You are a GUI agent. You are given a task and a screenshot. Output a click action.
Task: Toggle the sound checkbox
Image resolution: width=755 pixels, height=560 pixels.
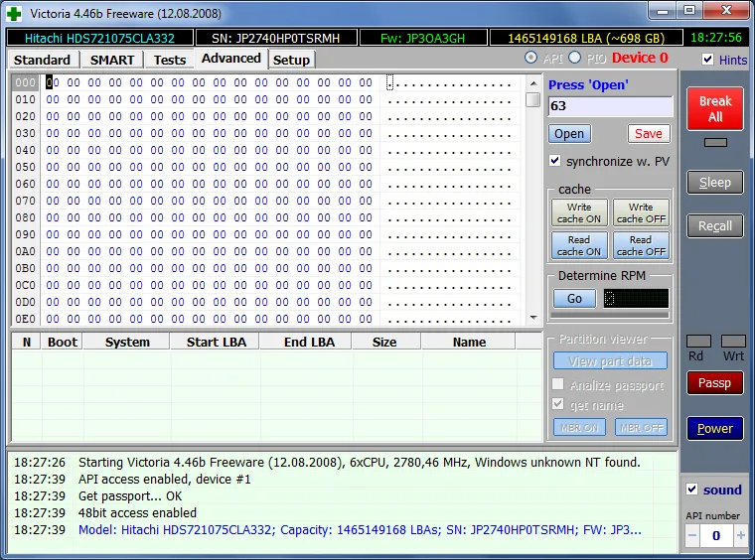pyautogui.click(x=692, y=490)
